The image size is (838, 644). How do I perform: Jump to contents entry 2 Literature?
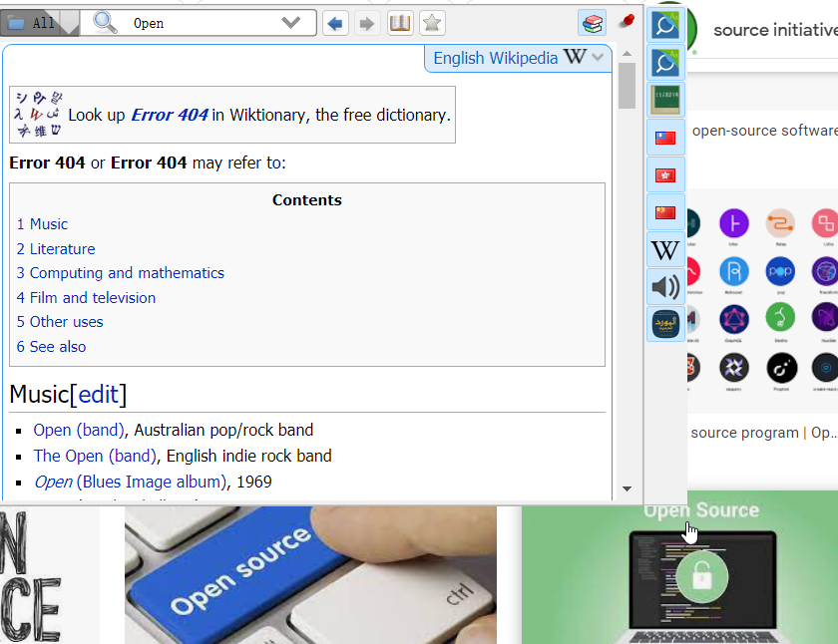[x=56, y=249]
